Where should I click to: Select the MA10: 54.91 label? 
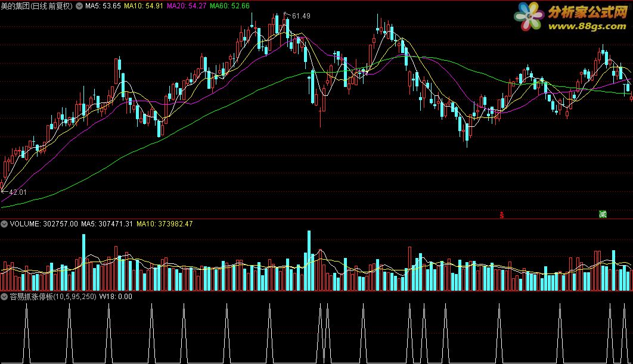tap(144, 6)
